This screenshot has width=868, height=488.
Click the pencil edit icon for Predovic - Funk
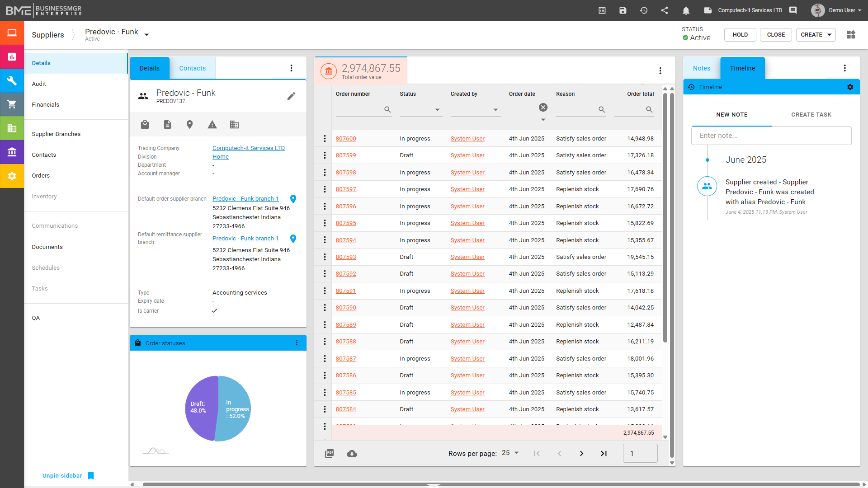click(x=291, y=96)
